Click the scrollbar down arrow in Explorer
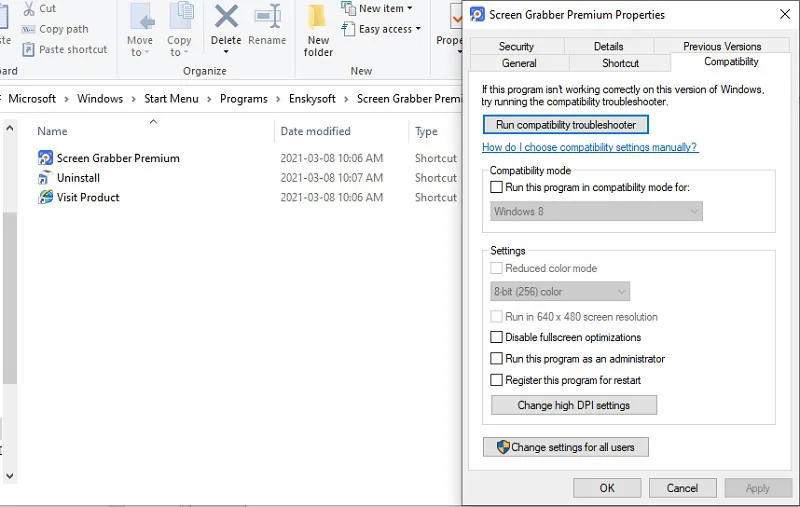Image resolution: width=800 pixels, height=507 pixels. 10,476
